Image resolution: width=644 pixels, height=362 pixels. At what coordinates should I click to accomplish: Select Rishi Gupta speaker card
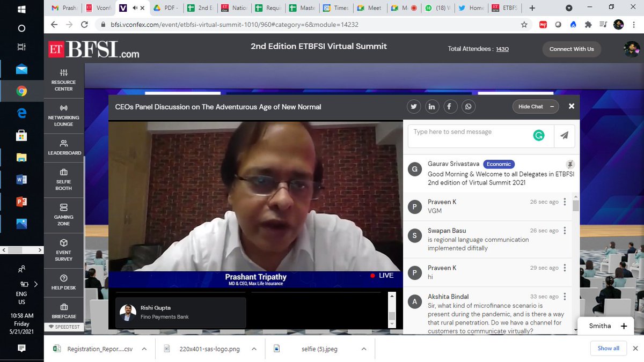coord(181,313)
